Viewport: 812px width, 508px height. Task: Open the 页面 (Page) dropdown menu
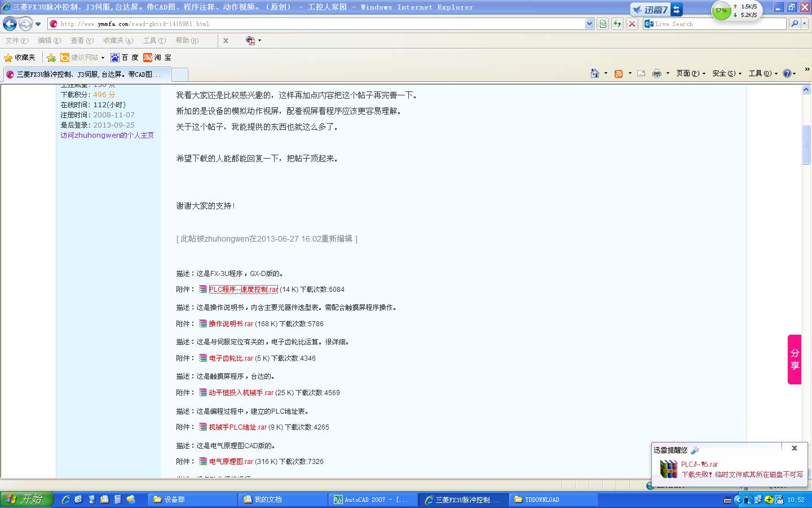690,73
